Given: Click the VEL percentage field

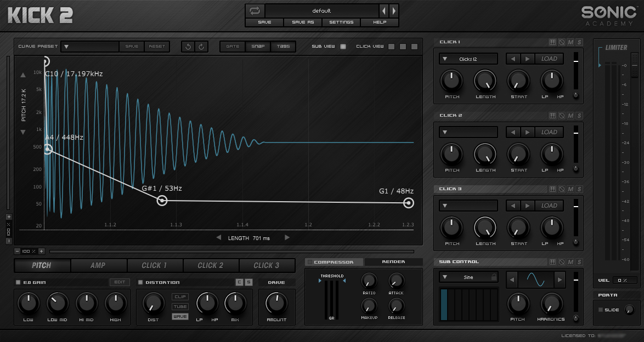Looking at the screenshot, I should coord(625,281).
